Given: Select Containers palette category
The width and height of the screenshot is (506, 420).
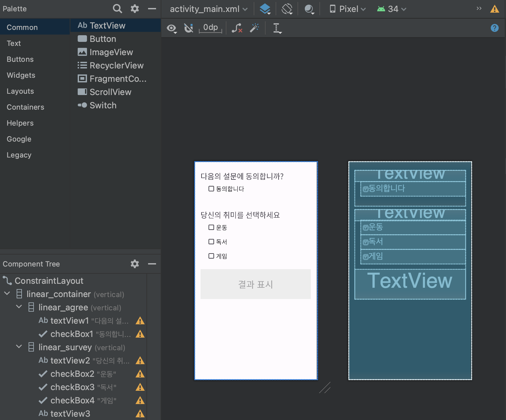Looking at the screenshot, I should pos(35,107).
